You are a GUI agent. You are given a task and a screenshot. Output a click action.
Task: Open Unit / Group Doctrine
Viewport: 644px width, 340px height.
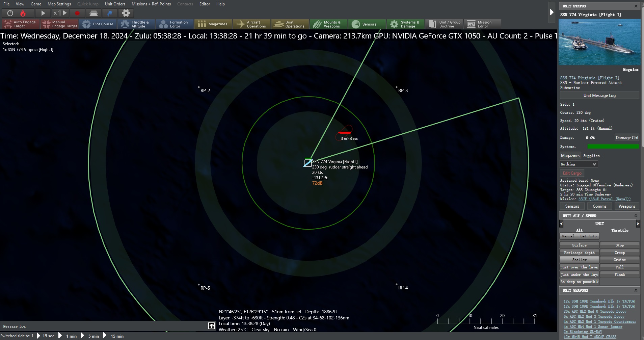444,24
